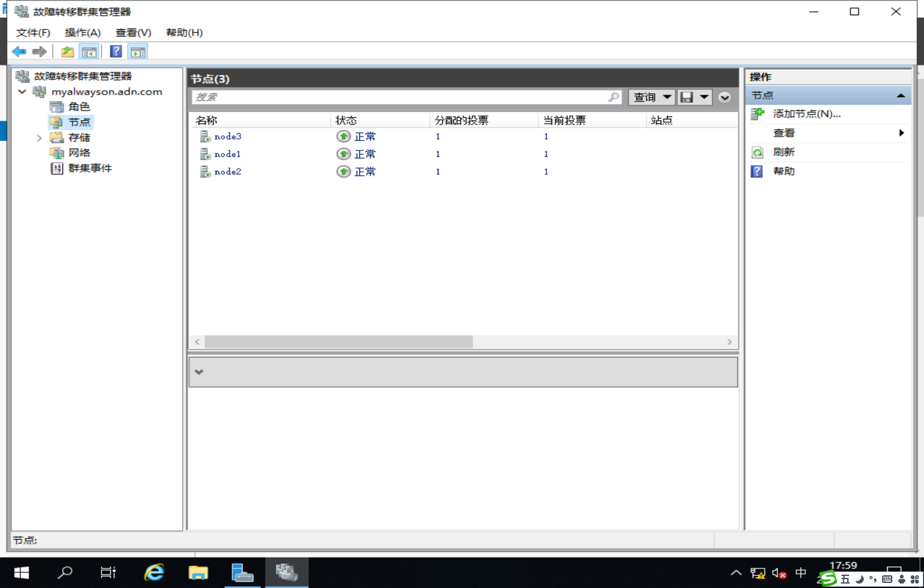Click the Failover Cluster Manager taskbar icon
924x588 pixels.
(287, 573)
